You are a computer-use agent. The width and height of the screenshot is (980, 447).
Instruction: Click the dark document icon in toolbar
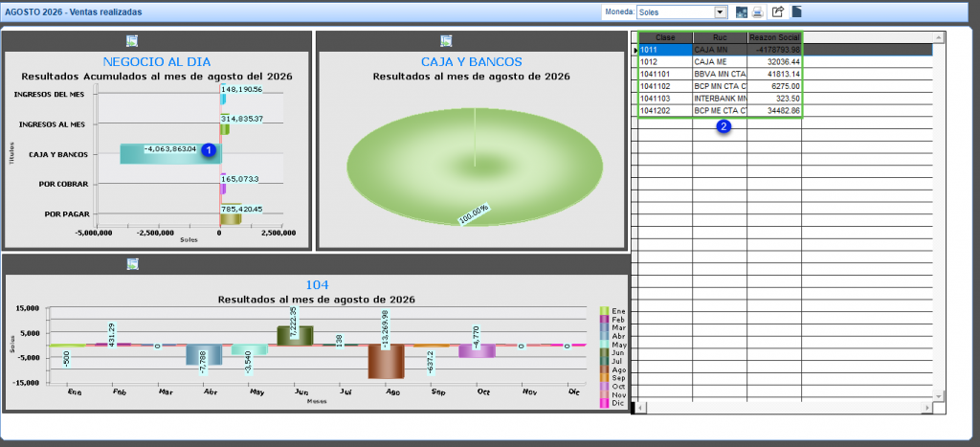click(x=797, y=11)
